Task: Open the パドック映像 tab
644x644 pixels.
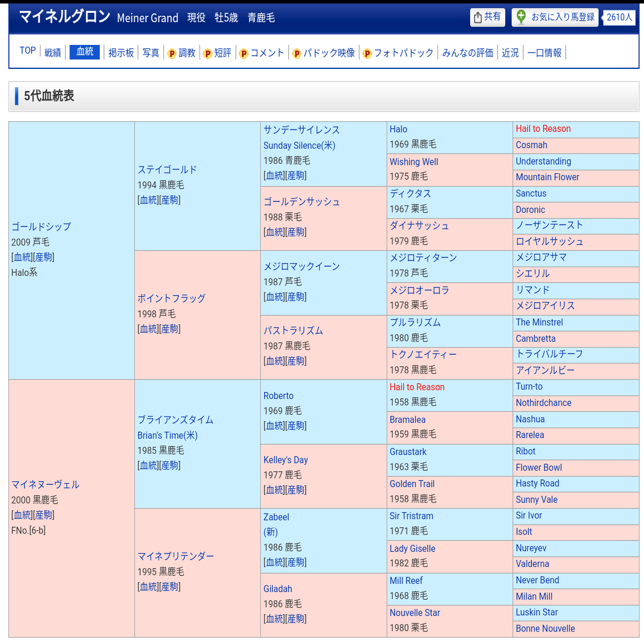Action: point(329,52)
